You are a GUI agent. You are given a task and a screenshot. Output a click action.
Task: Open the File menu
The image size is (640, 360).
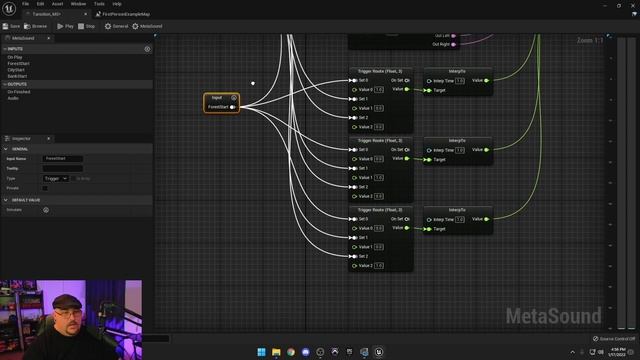point(25,4)
